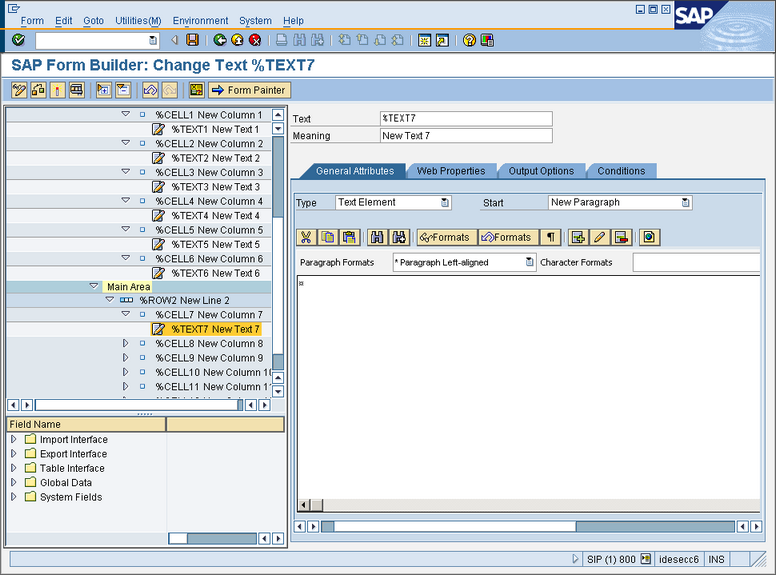Click the Form Painter button
This screenshot has height=575, width=776.
249,90
